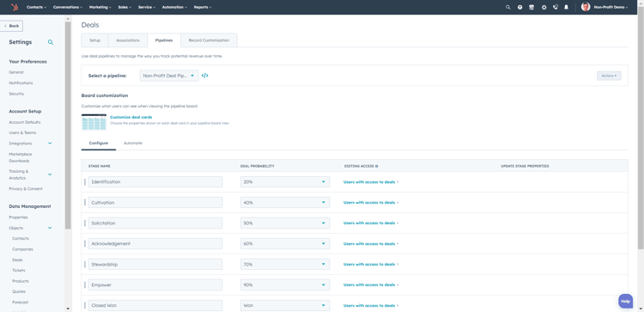Switch to the Record Customization tab
Image resolution: width=644 pixels, height=312 pixels.
click(209, 40)
